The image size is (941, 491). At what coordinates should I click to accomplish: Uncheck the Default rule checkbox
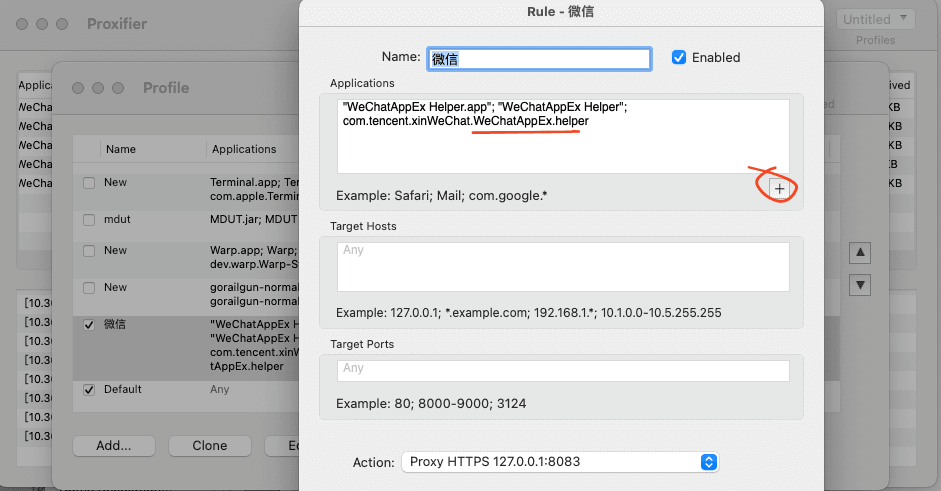89,390
